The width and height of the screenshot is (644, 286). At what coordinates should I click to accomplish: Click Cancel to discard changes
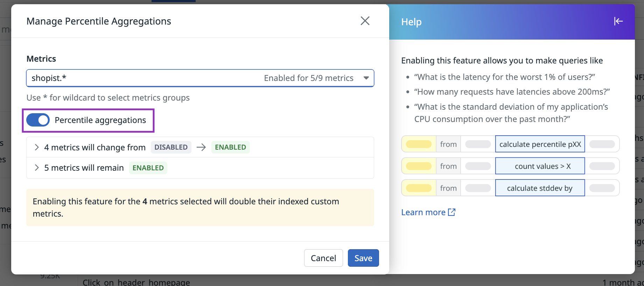pos(323,258)
